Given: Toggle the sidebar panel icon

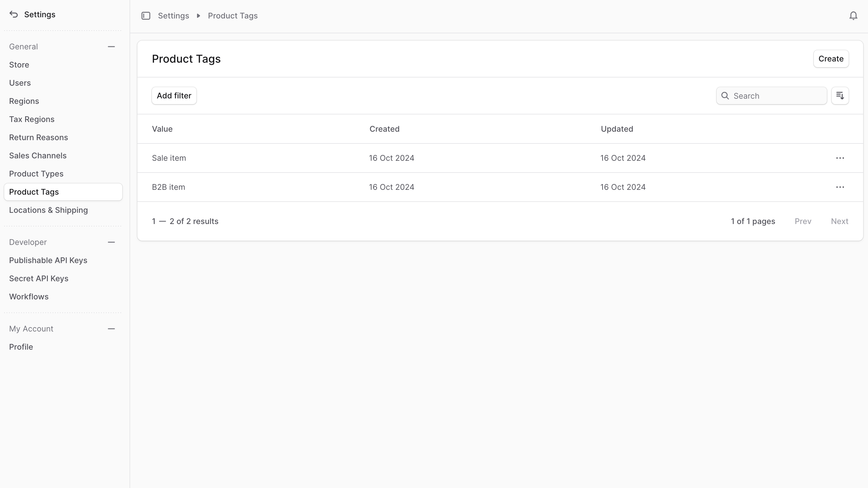Looking at the screenshot, I should (146, 16).
